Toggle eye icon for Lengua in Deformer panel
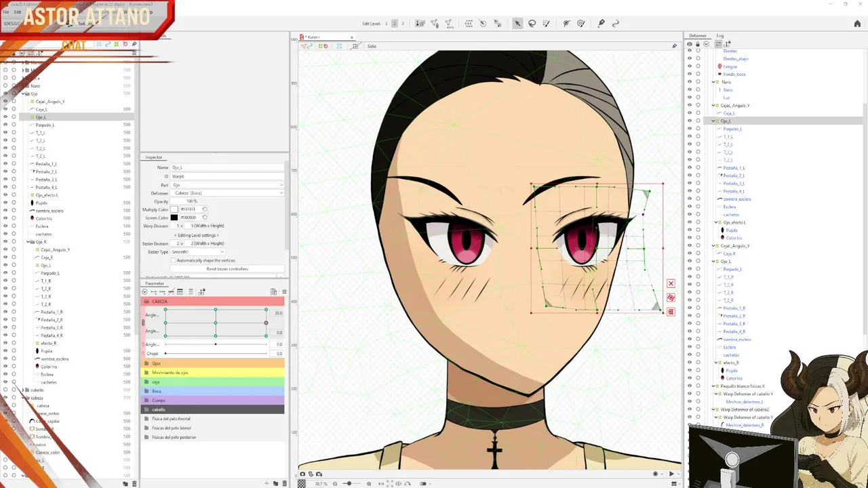This screenshot has width=868, height=488. [690, 66]
